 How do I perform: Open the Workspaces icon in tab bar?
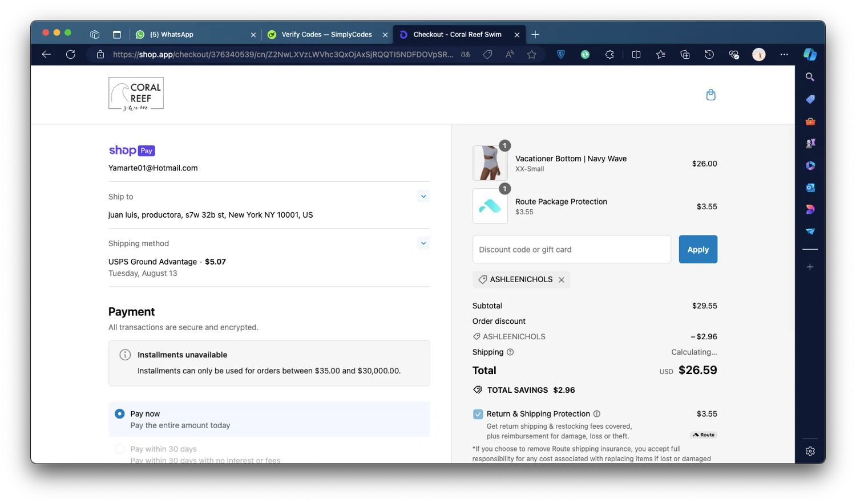95,34
